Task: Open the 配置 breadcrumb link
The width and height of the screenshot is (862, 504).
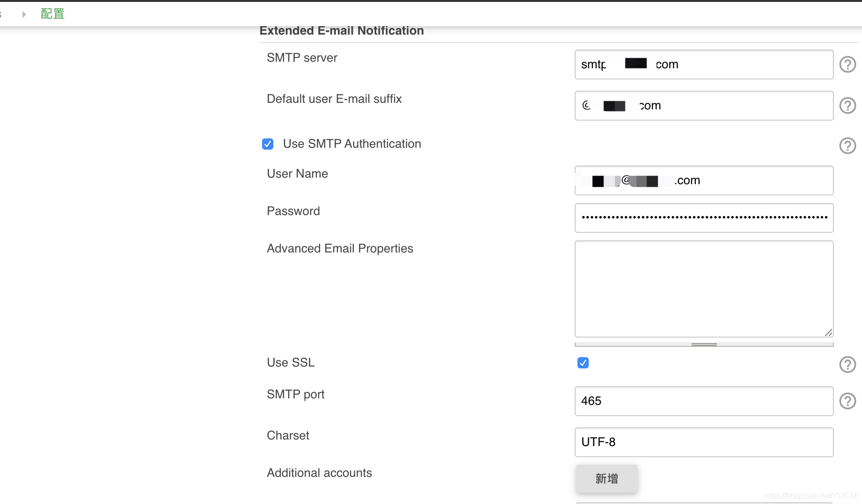Action: 52,14
